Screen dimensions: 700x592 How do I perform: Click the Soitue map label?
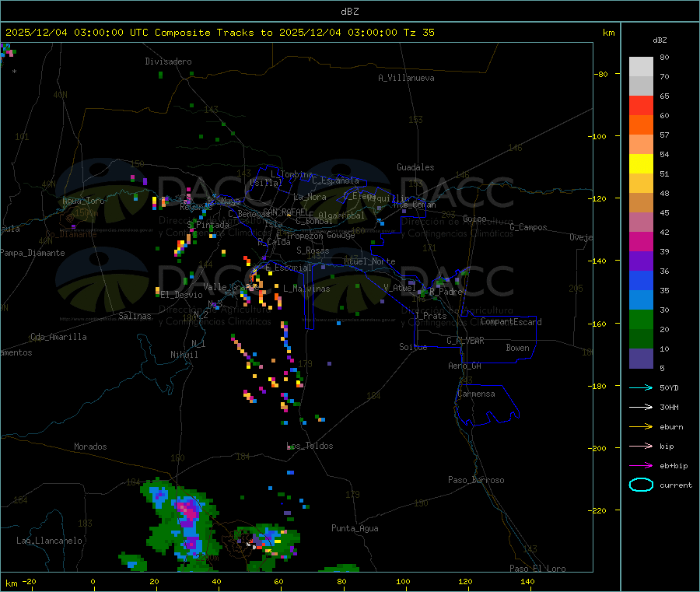(x=413, y=347)
